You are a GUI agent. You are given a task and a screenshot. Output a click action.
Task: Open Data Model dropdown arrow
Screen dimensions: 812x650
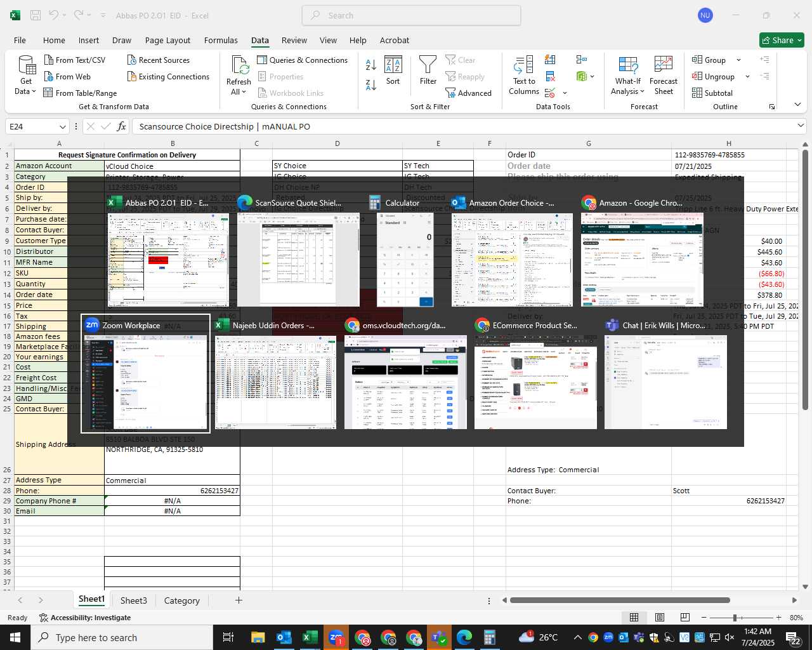coord(593,77)
